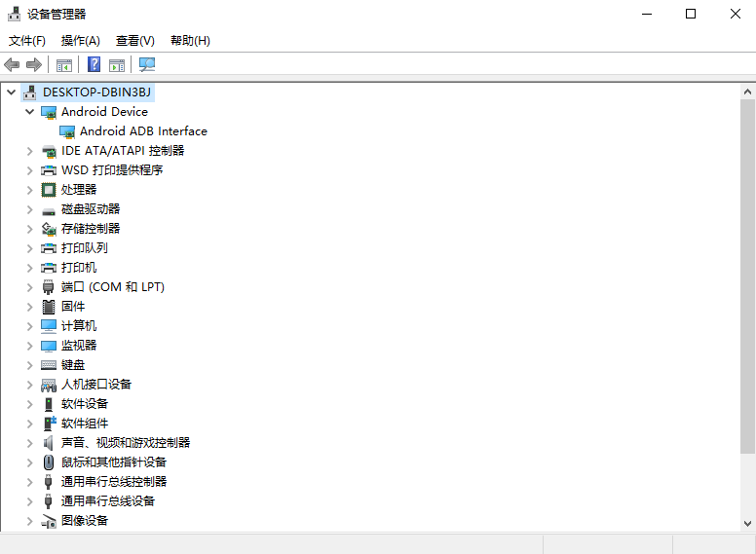756x554 pixels.
Task: Select the 打印队列 tree item
Action: coord(84,248)
